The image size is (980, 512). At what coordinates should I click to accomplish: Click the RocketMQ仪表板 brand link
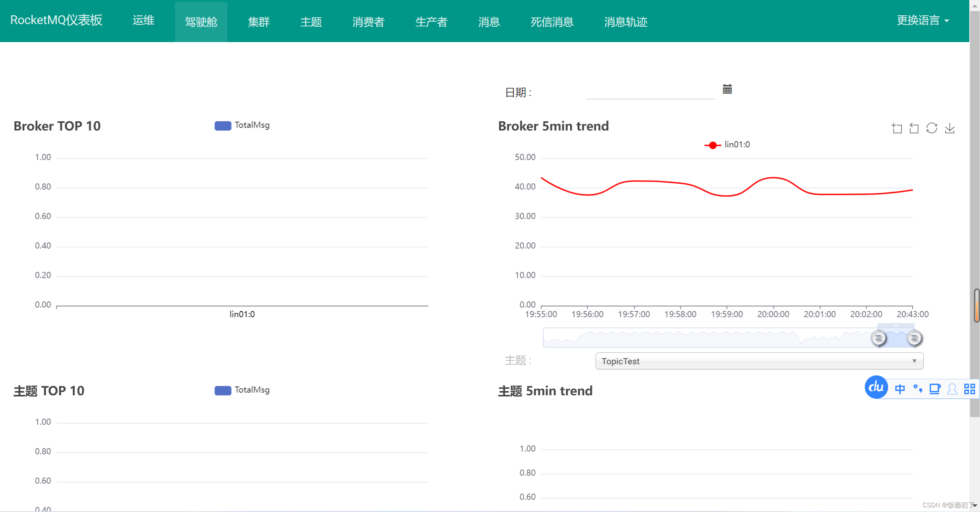tap(56, 20)
